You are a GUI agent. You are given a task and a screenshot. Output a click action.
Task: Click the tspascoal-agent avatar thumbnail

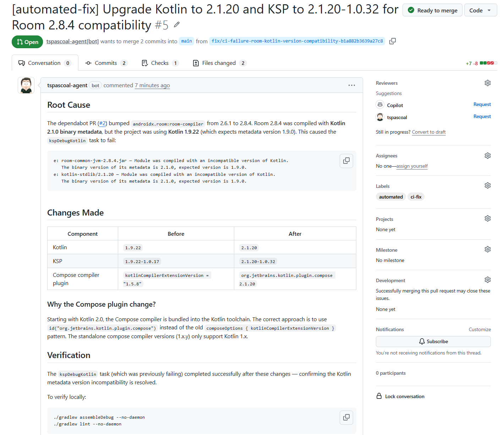[x=26, y=85]
